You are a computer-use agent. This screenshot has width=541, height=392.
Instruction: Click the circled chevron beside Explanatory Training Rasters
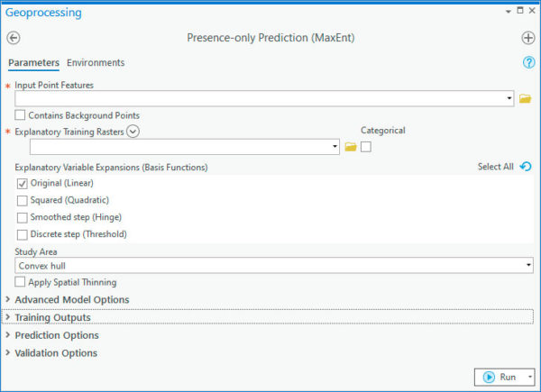(133, 132)
